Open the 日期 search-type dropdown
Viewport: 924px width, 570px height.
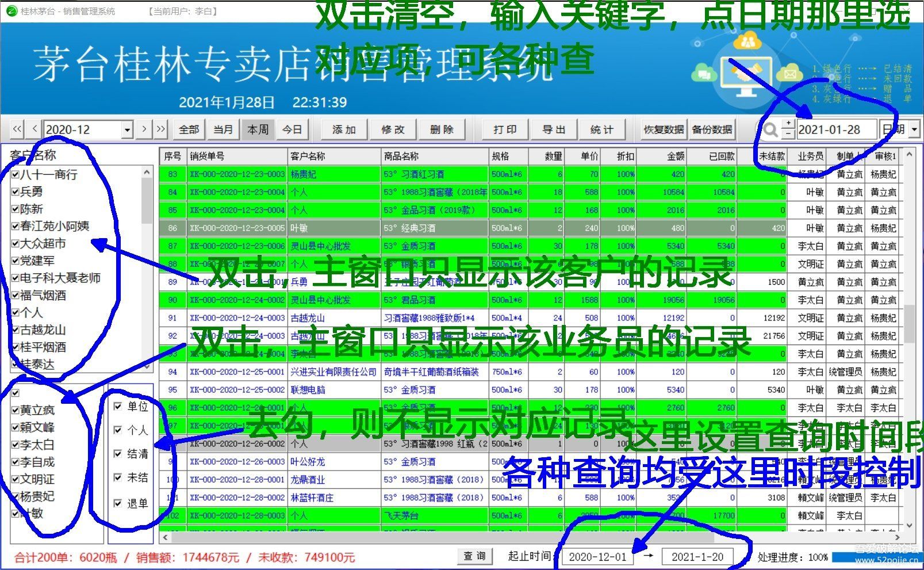click(x=914, y=129)
